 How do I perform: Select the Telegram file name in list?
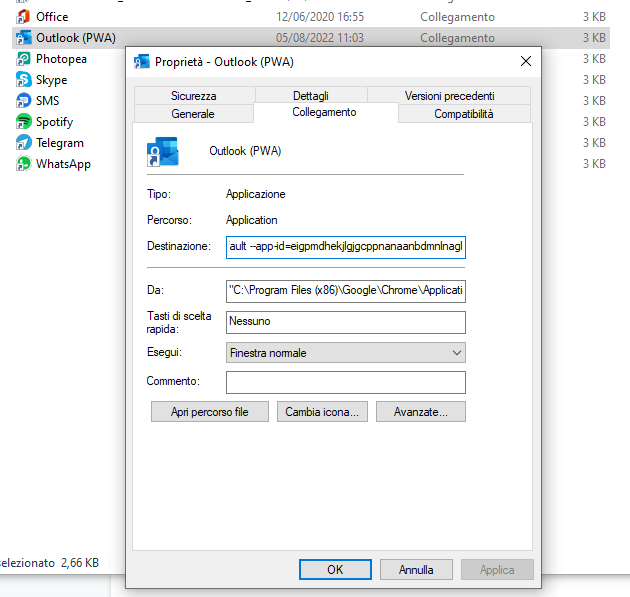[x=60, y=143]
